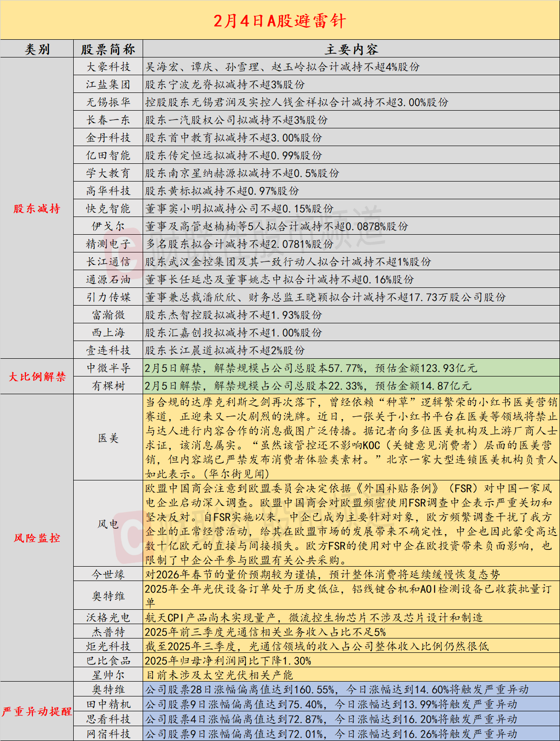Click the 大比例解禁 category cell
The height and width of the screenshot is (741, 560).
pyautogui.click(x=37, y=376)
